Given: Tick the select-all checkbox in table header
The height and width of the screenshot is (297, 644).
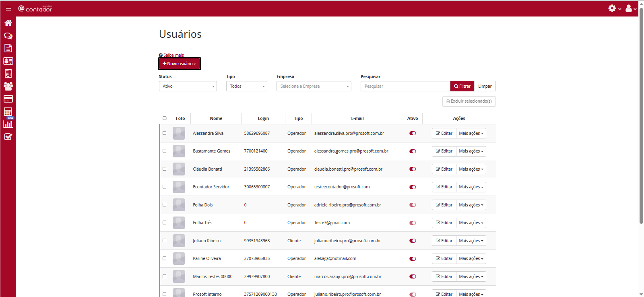Looking at the screenshot, I should click(164, 118).
